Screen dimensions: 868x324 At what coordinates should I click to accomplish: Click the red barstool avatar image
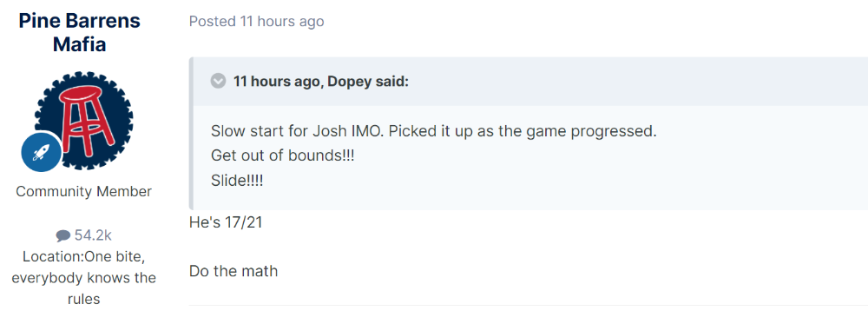83,120
